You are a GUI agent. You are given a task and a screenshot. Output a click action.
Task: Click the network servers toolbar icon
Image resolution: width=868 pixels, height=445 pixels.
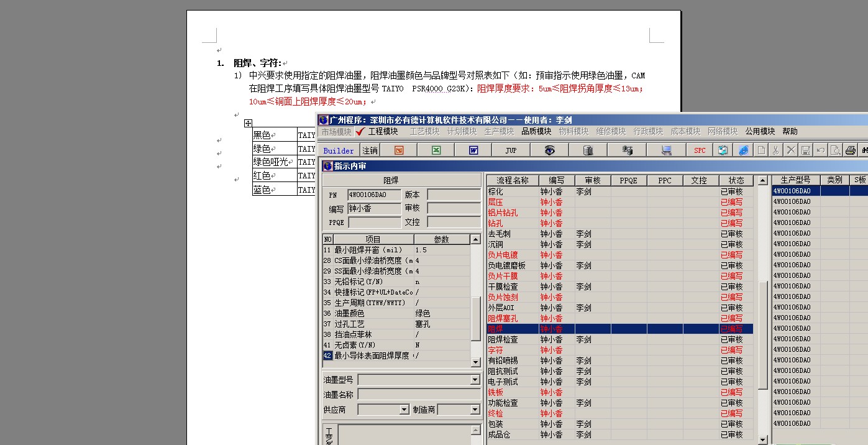[627, 150]
